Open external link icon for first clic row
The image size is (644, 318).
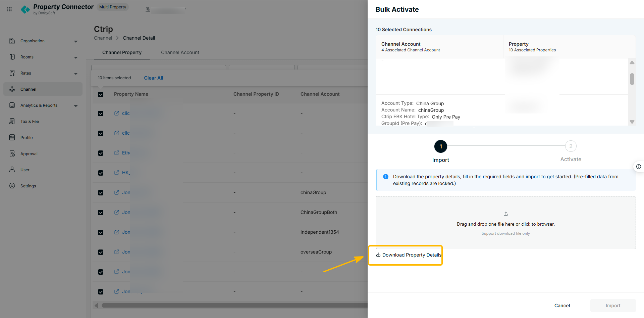click(x=117, y=113)
